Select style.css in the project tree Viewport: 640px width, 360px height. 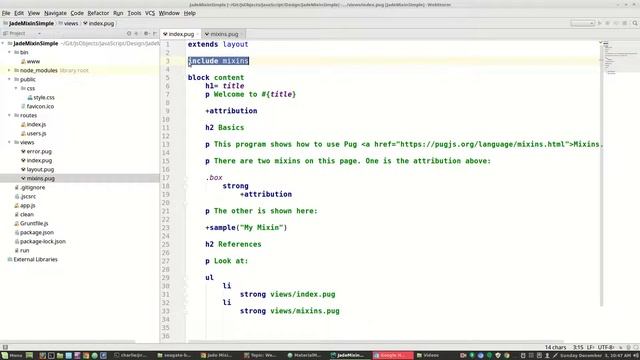click(41, 97)
